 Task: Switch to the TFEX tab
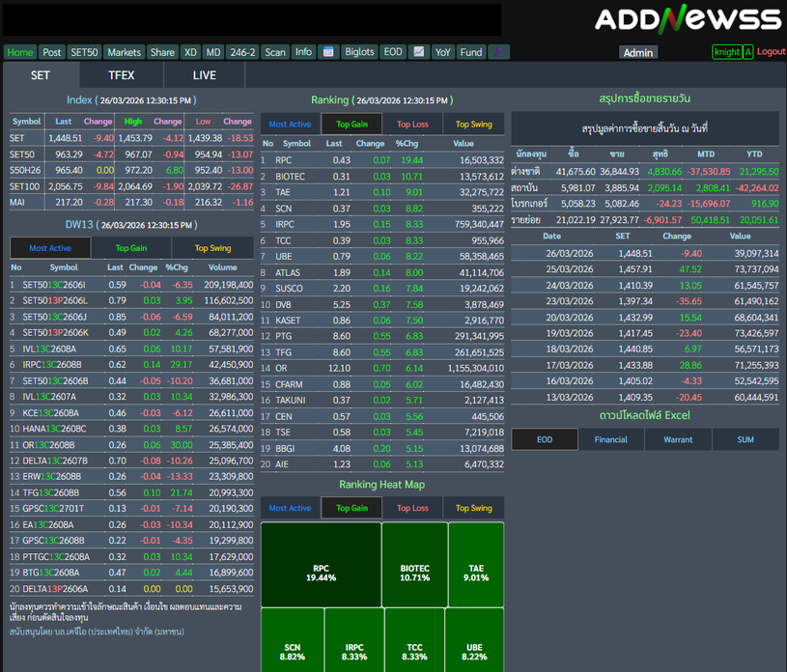[x=122, y=75]
